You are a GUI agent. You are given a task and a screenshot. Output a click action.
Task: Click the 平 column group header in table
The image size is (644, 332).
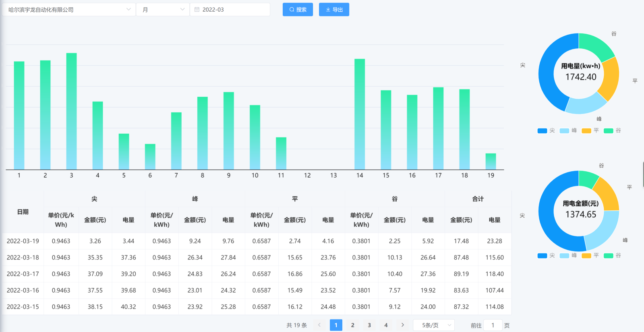[x=295, y=199]
